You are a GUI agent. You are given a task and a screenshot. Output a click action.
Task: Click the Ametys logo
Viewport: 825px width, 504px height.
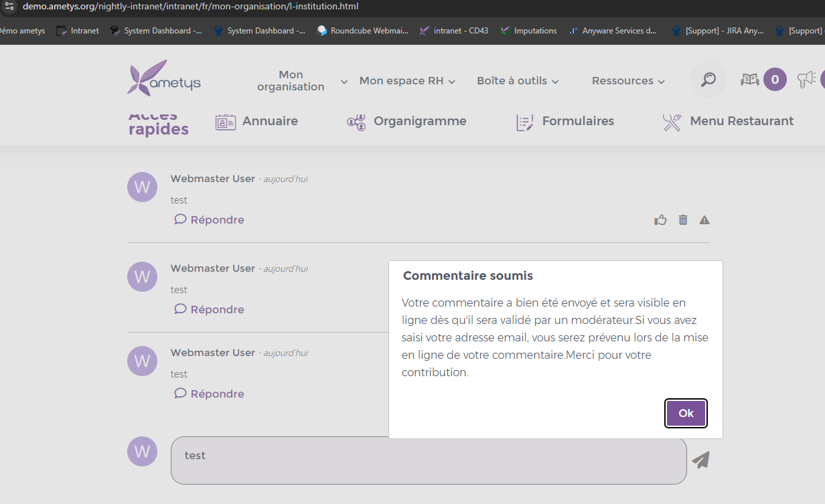164,79
